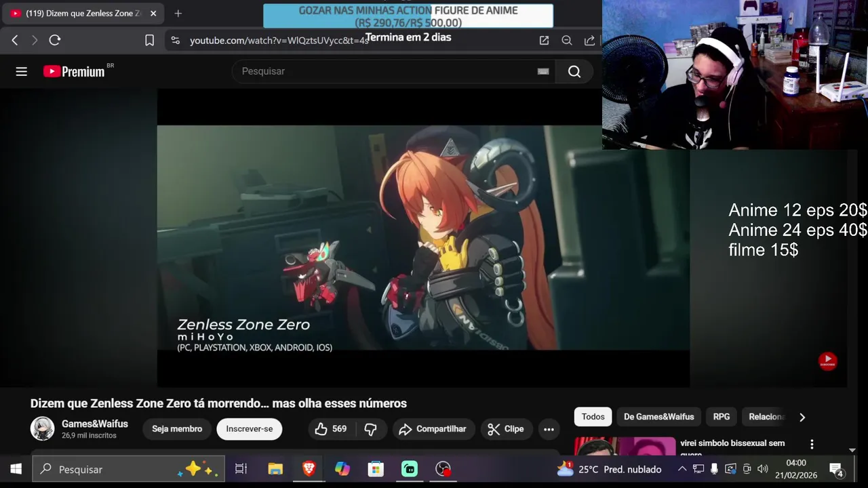This screenshot has height=488, width=868.
Task: Select the De Games&Waifus filter chip
Action: click(659, 417)
